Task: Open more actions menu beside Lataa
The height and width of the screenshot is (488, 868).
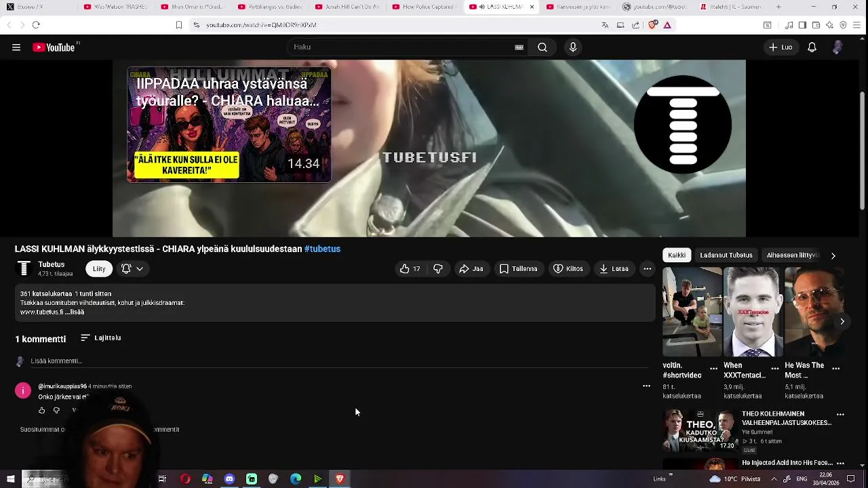Action: click(648, 269)
